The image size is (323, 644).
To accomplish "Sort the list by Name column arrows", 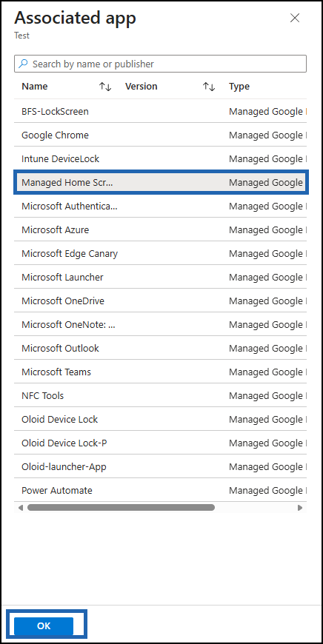I will pos(105,87).
